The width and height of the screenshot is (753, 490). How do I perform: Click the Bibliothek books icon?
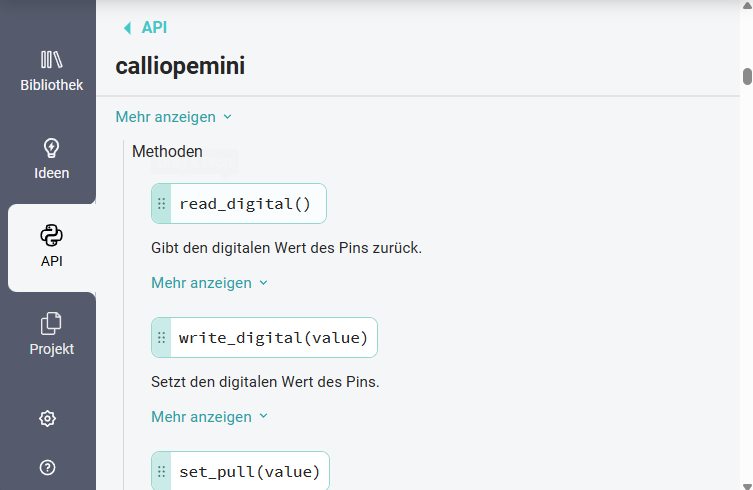point(51,60)
